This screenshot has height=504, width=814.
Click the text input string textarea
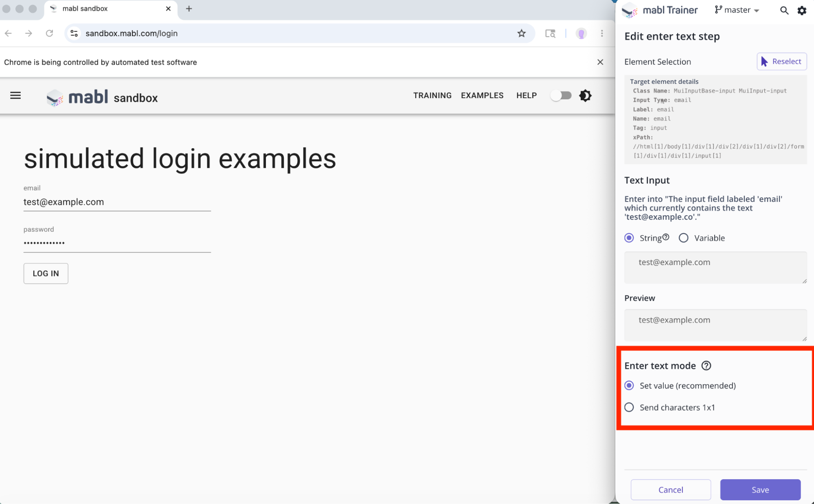[x=715, y=267]
